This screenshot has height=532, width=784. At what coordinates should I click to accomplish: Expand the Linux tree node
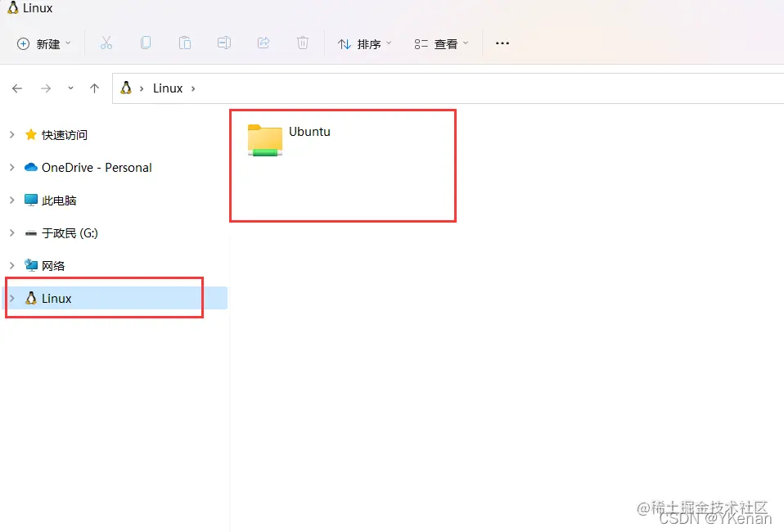(x=12, y=299)
